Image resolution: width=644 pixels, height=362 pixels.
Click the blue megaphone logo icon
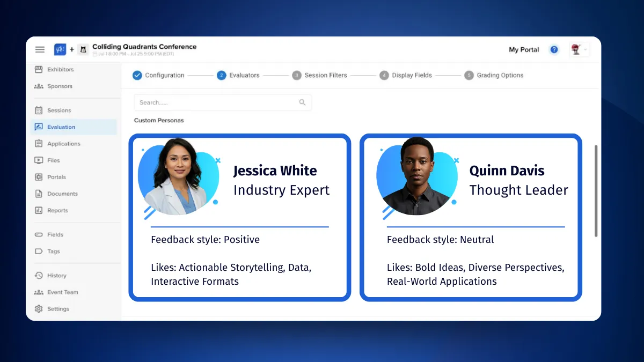pyautogui.click(x=60, y=49)
